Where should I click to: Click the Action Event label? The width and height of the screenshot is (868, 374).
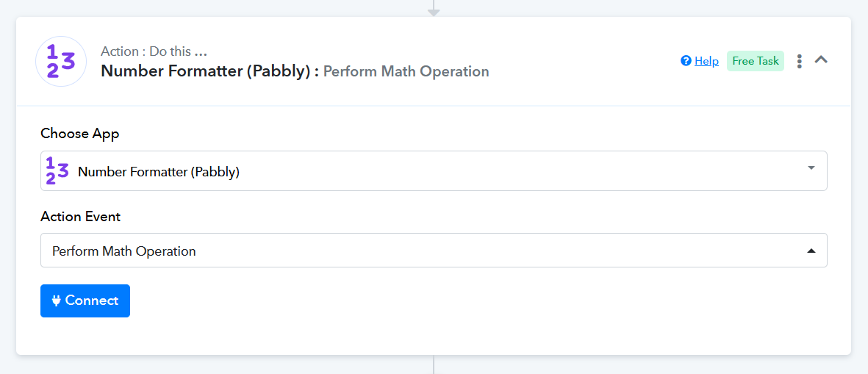click(x=81, y=217)
